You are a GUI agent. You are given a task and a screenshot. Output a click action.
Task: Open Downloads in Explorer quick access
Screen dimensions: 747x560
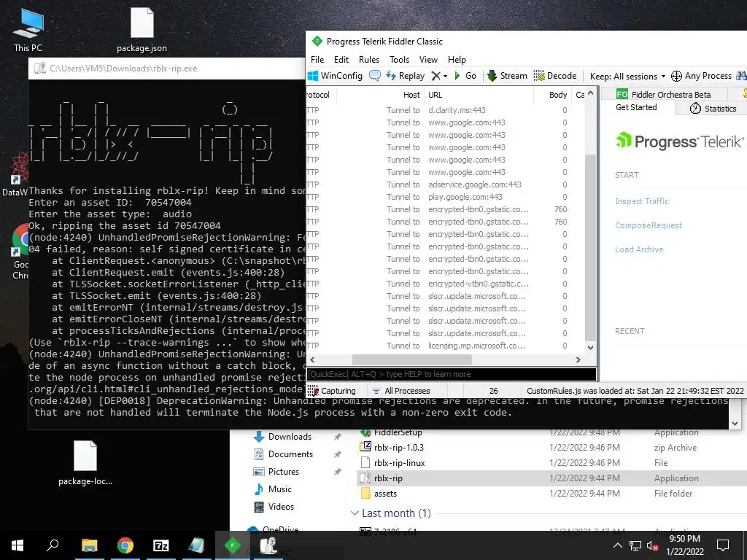tap(289, 437)
